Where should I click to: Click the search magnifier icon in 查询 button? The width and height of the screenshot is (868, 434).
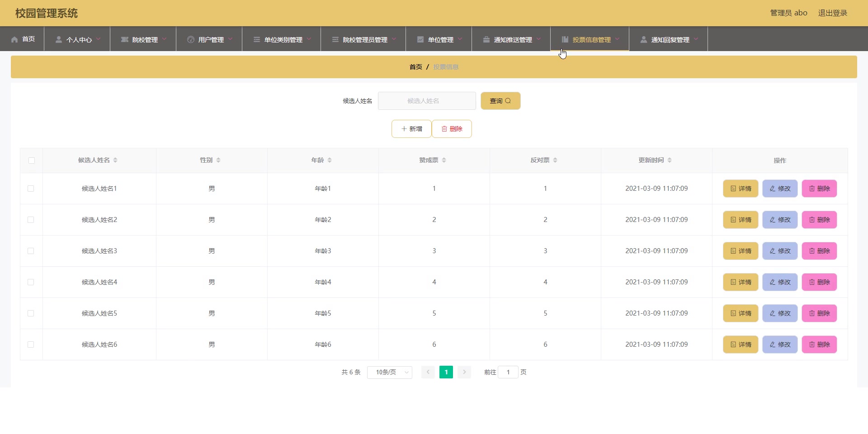tap(509, 101)
